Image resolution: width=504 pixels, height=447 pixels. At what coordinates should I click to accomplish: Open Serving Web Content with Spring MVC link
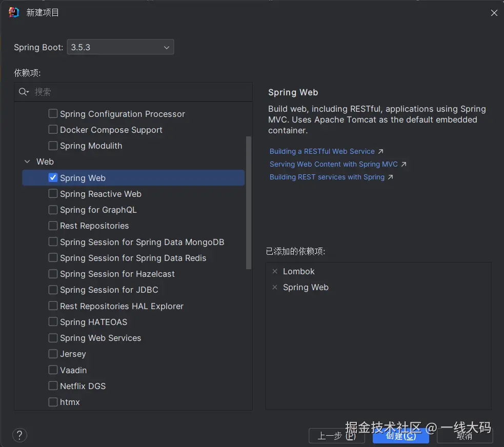(x=334, y=164)
